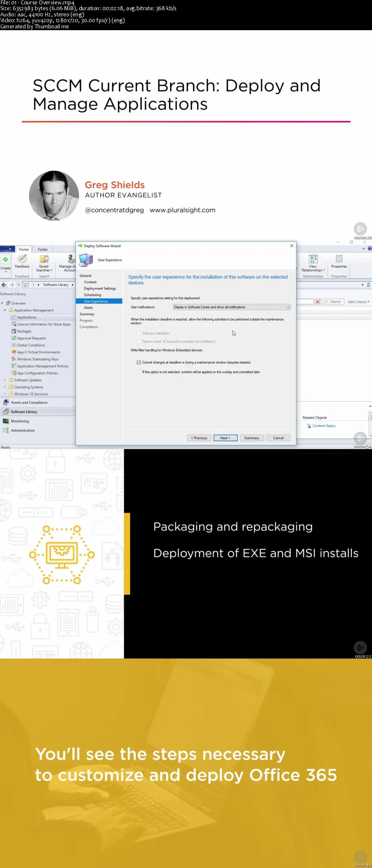Screen dimensions: 372x868
Task: Click the Software Library workspace icon
Action: click(6, 412)
